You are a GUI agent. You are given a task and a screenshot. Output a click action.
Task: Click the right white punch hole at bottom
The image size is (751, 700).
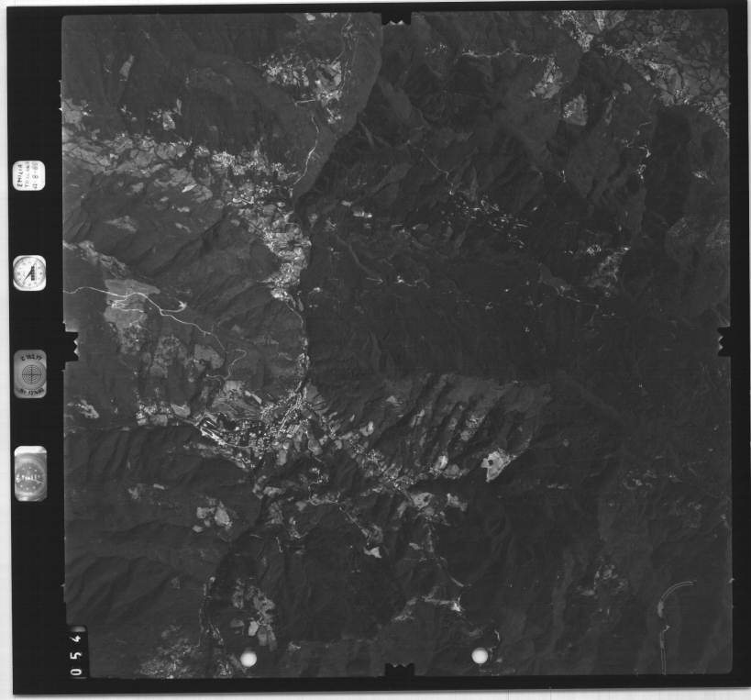479,655
